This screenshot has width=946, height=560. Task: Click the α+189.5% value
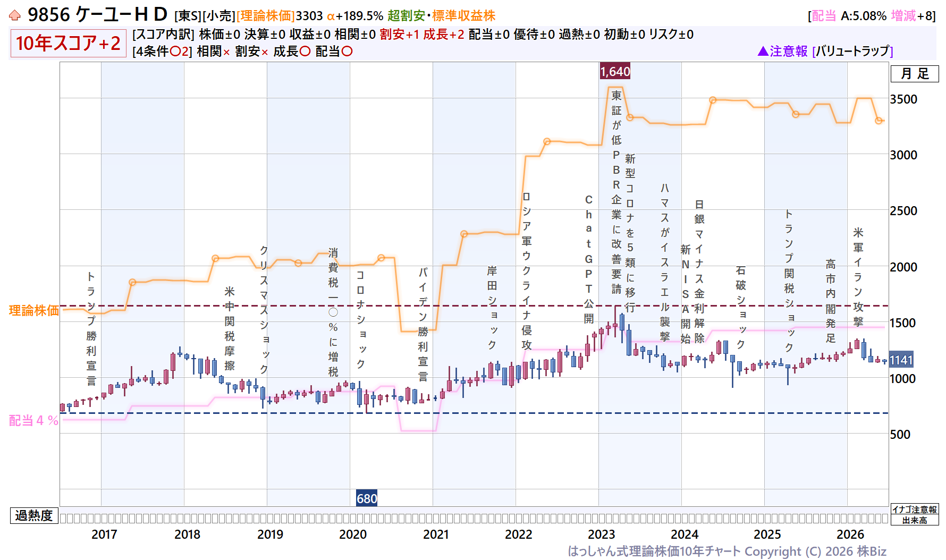click(355, 16)
